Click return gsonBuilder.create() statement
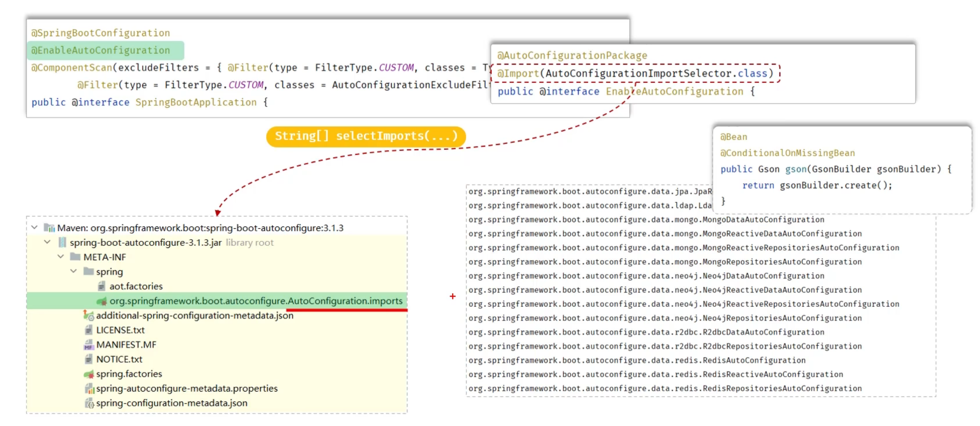 click(x=817, y=186)
